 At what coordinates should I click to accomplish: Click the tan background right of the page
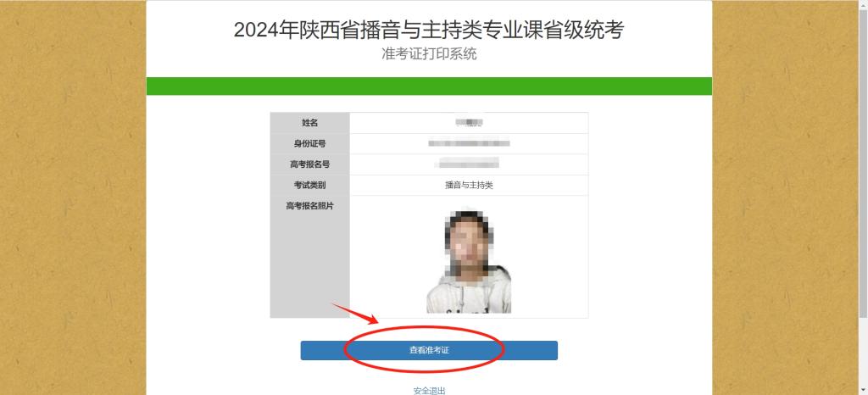tap(786, 197)
